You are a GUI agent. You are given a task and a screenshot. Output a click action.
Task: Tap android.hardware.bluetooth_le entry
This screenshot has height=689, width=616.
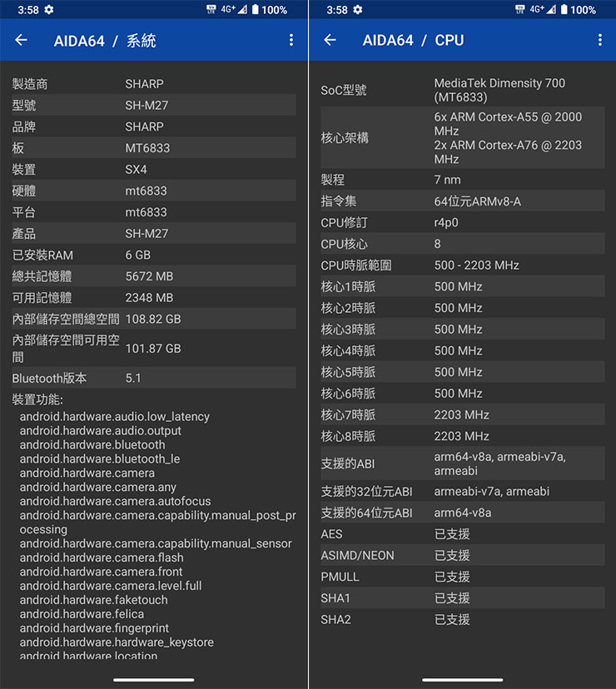pos(100,459)
